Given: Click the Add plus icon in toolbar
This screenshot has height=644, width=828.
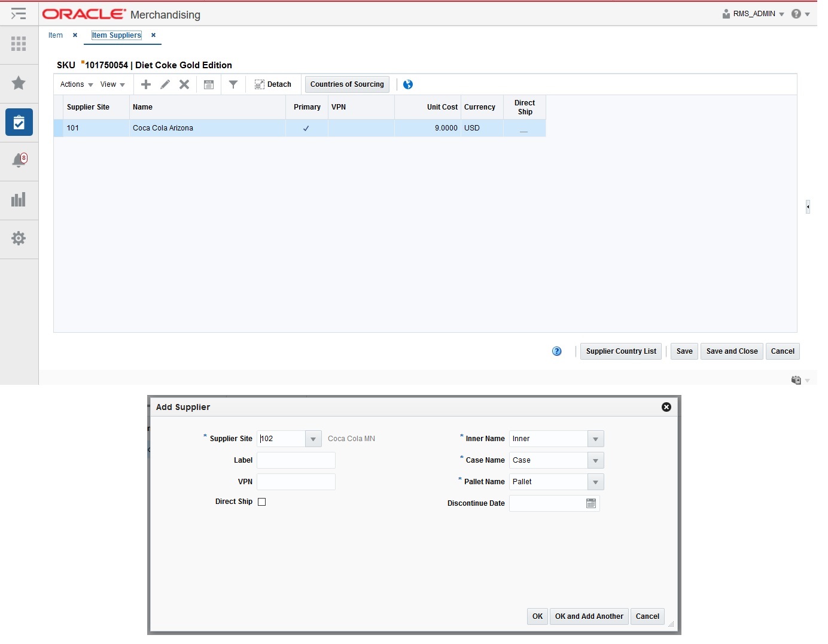Looking at the screenshot, I should [x=145, y=84].
